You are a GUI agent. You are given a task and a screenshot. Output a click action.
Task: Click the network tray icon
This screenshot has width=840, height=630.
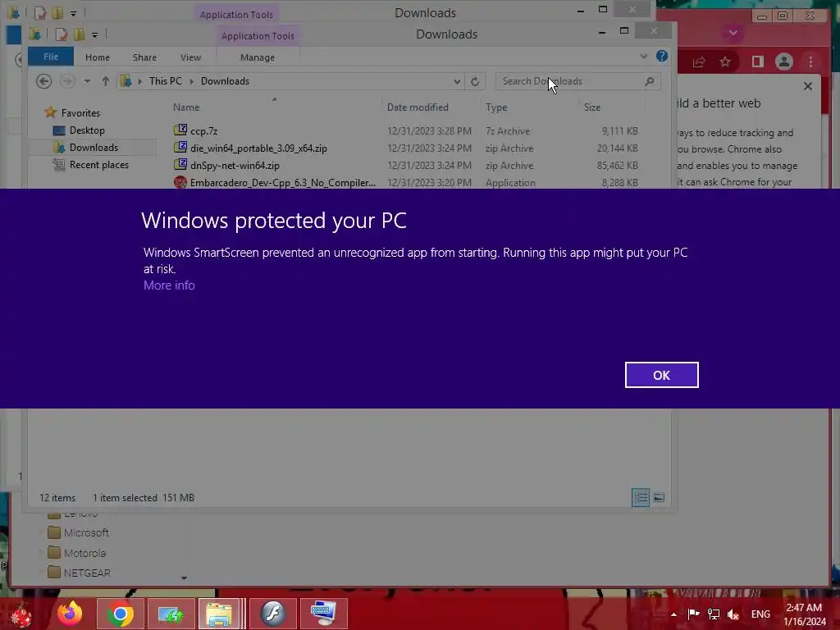click(x=714, y=614)
